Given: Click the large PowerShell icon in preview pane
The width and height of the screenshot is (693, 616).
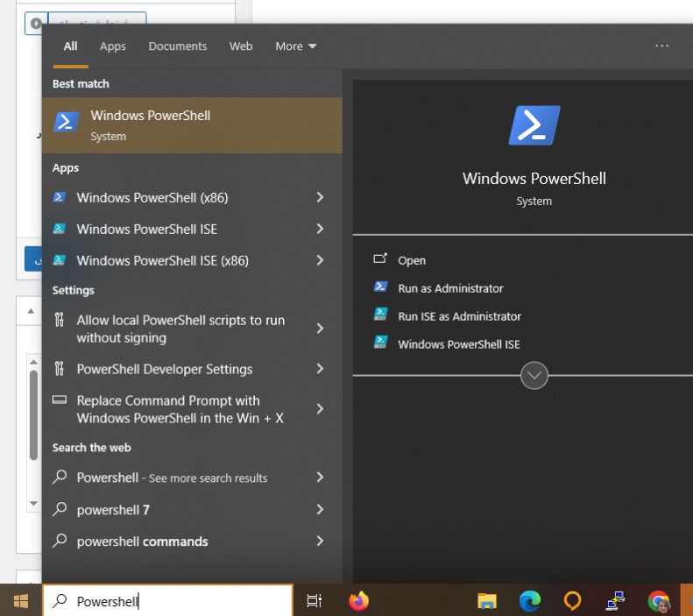Looking at the screenshot, I should 534,126.
